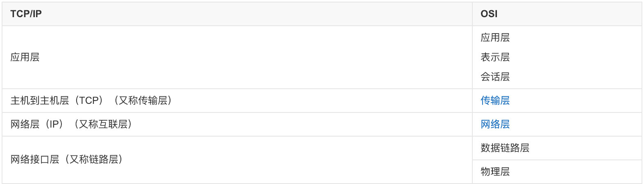
Task: Click blank space right of OSI header
Action: (574, 14)
